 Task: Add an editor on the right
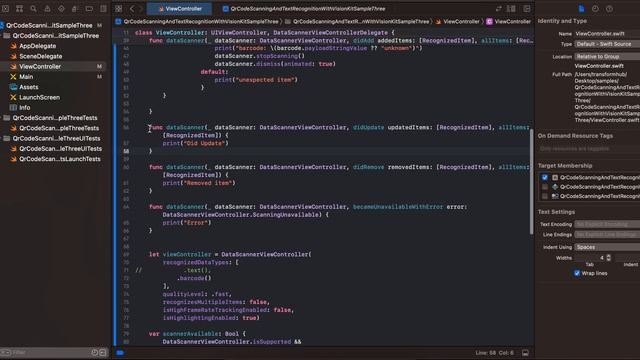(x=527, y=9)
